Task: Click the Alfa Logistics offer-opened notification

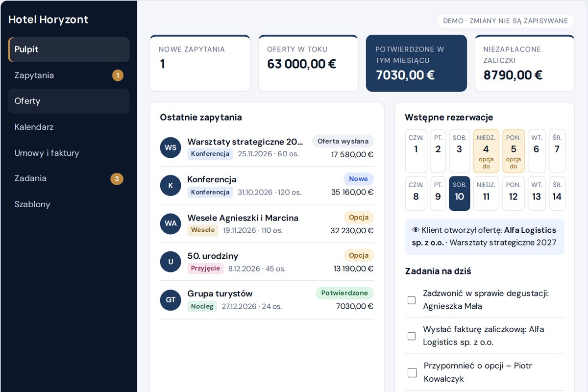Action: click(485, 236)
